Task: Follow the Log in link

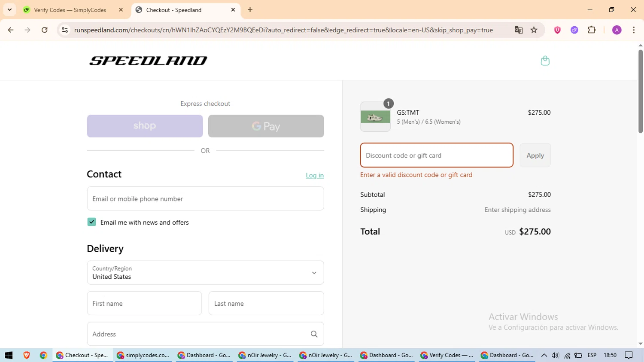Action: pyautogui.click(x=315, y=175)
